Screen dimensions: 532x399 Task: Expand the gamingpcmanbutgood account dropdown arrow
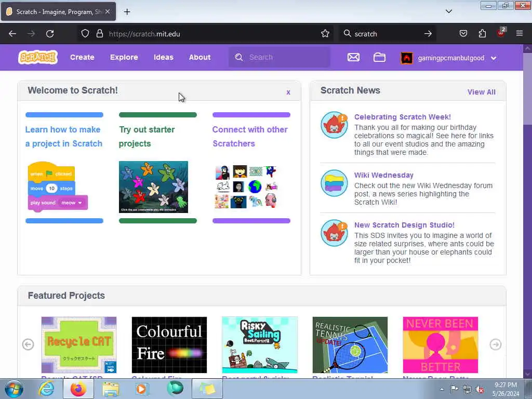494,58
